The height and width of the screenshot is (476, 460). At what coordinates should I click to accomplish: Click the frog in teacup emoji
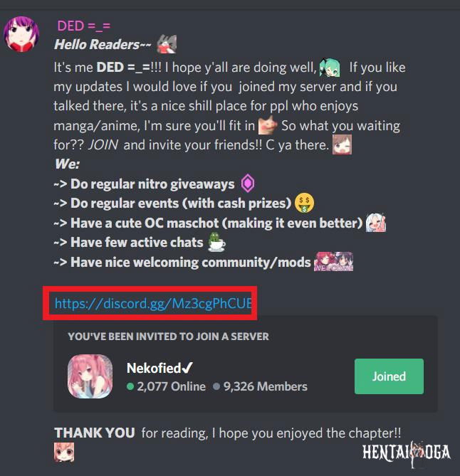point(216,242)
